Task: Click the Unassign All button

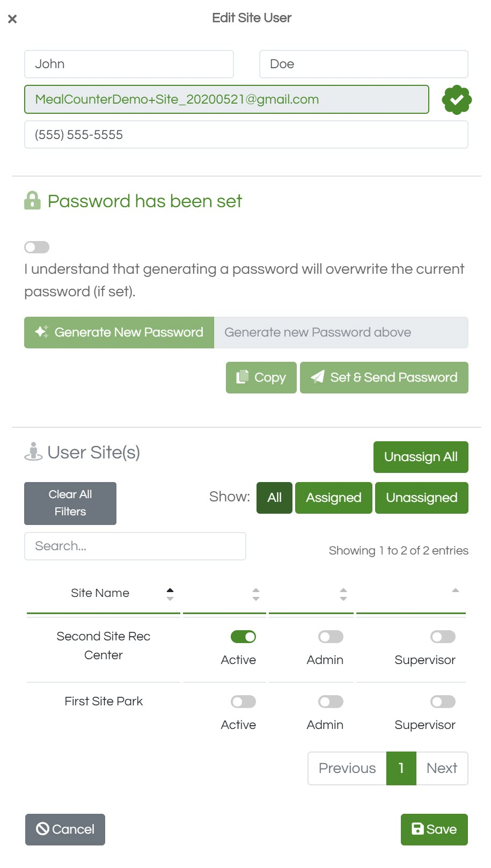Action: click(x=421, y=457)
